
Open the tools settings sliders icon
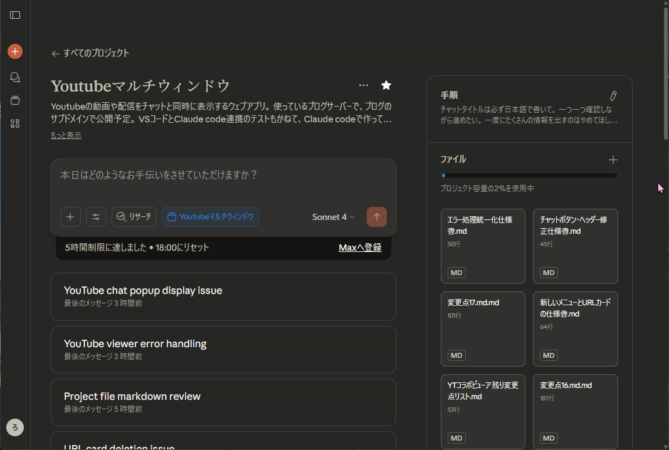pos(96,217)
